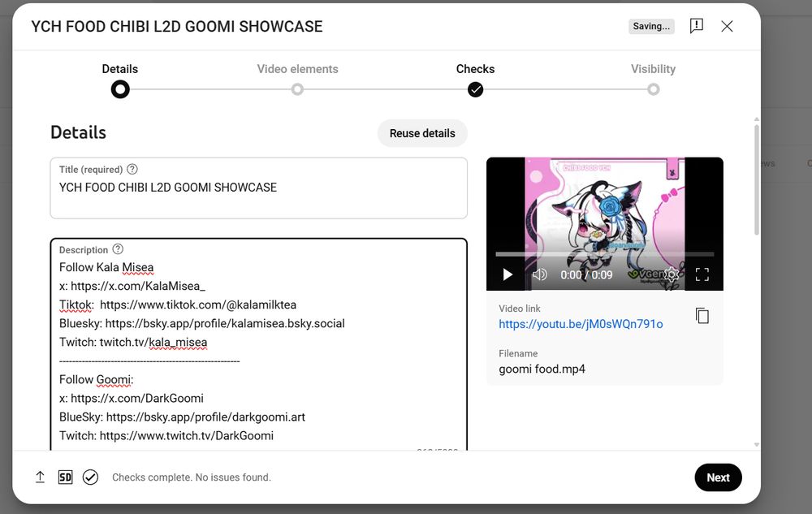
Task: Close the upload dialog
Action: coord(727,27)
